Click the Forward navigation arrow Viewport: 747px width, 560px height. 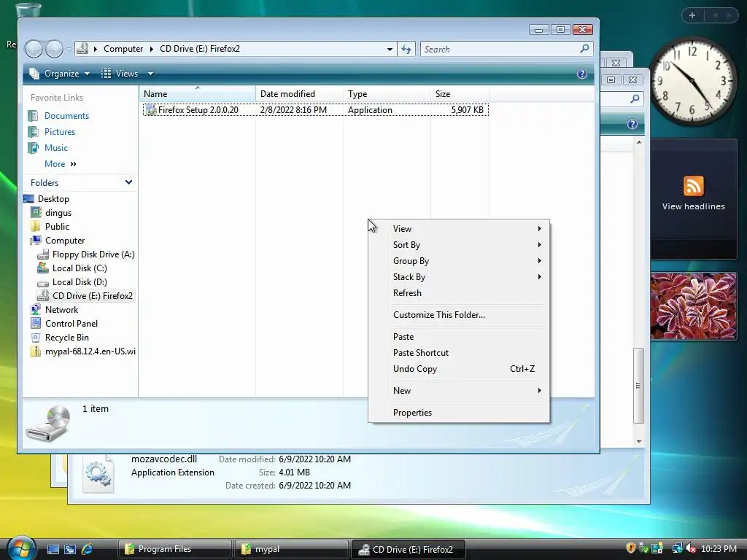[54, 49]
